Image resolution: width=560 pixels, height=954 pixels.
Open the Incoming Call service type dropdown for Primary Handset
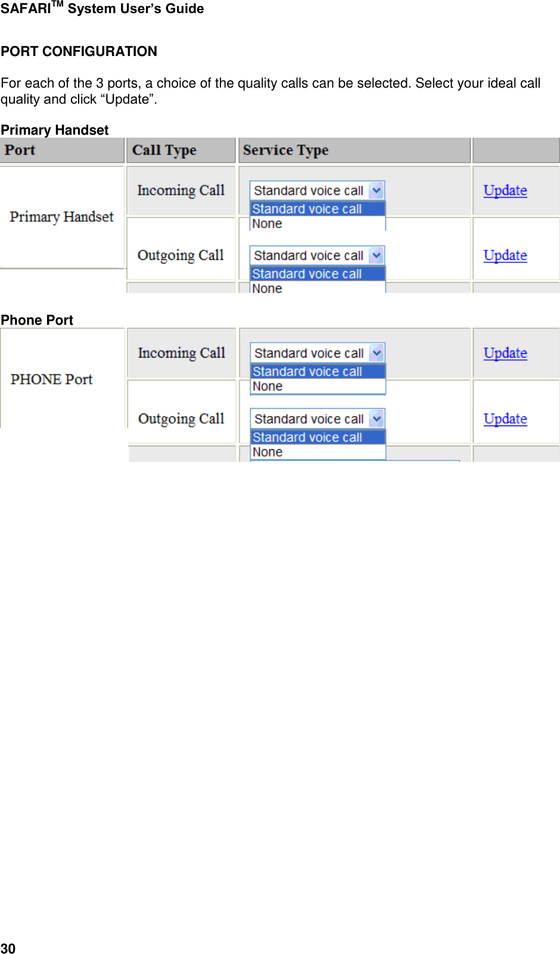(310, 190)
